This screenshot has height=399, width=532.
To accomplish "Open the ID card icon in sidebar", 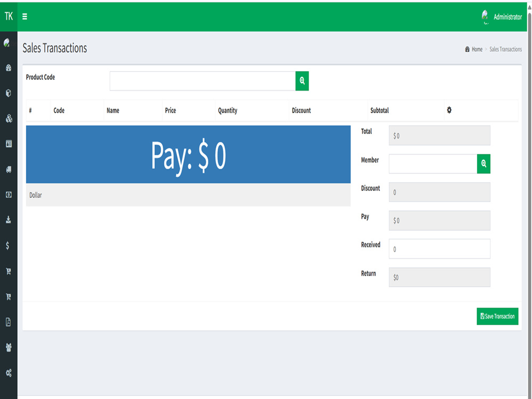I will tap(9, 144).
